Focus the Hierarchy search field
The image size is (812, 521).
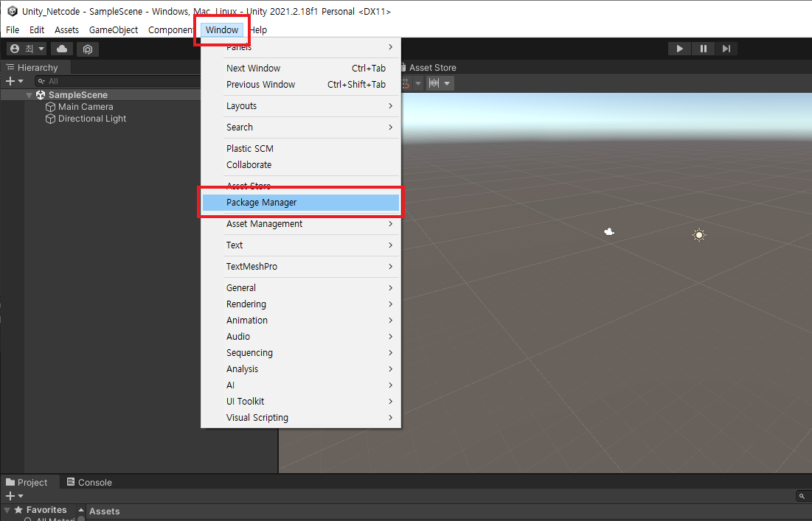coord(117,81)
